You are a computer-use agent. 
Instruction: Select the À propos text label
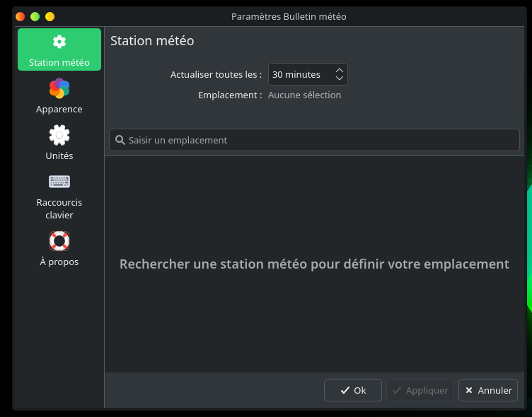click(x=59, y=262)
